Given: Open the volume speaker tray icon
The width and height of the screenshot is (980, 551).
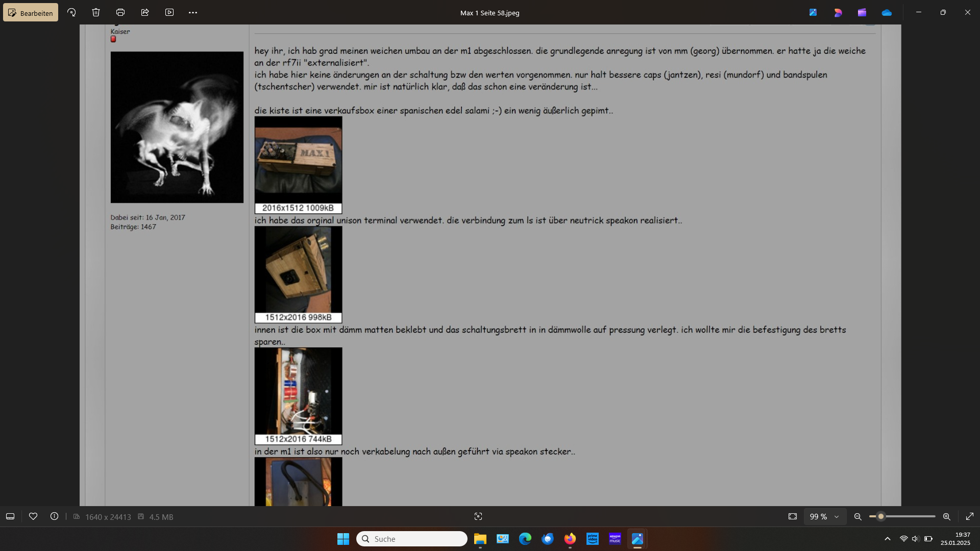Looking at the screenshot, I should coord(916,539).
